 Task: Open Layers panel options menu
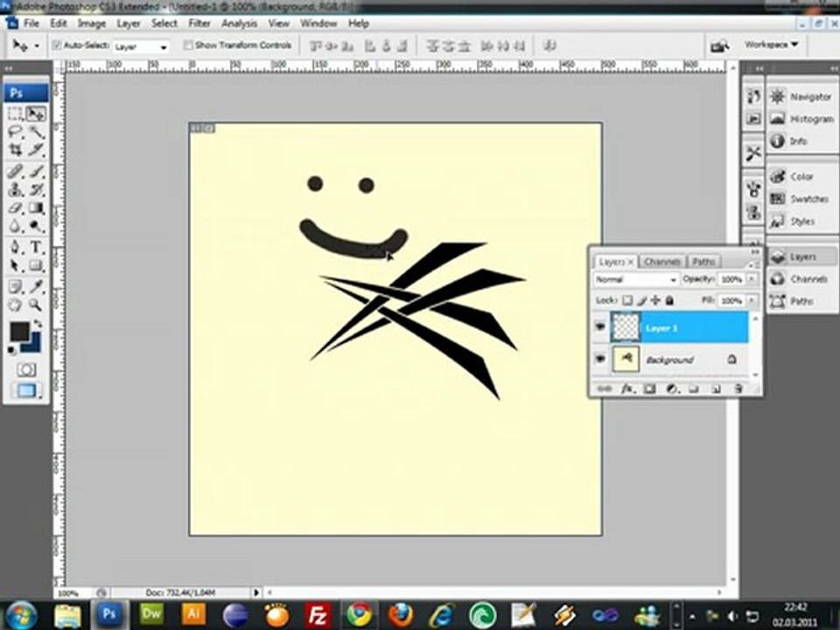click(754, 263)
